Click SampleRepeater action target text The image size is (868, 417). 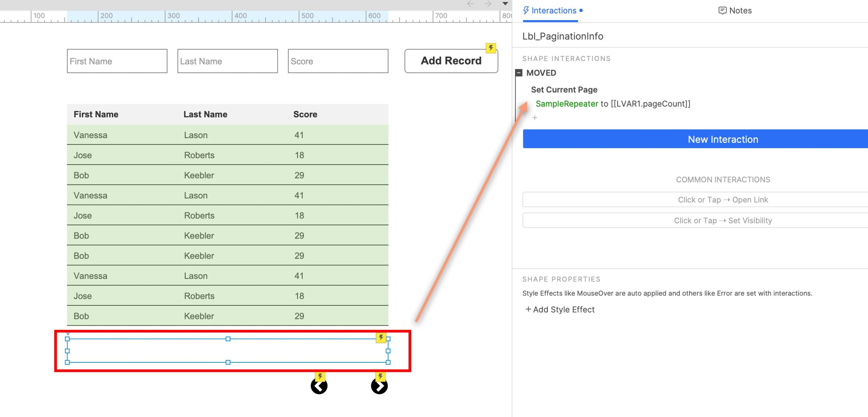pyautogui.click(x=567, y=104)
